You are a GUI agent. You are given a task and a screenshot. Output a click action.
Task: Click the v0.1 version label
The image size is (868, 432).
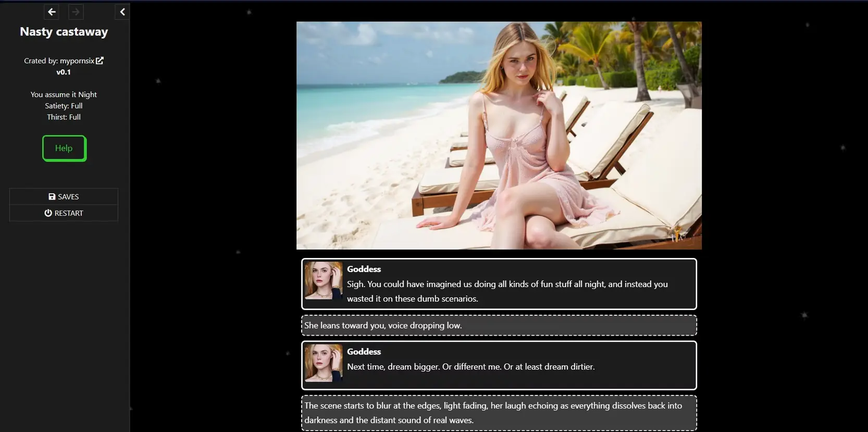point(64,72)
